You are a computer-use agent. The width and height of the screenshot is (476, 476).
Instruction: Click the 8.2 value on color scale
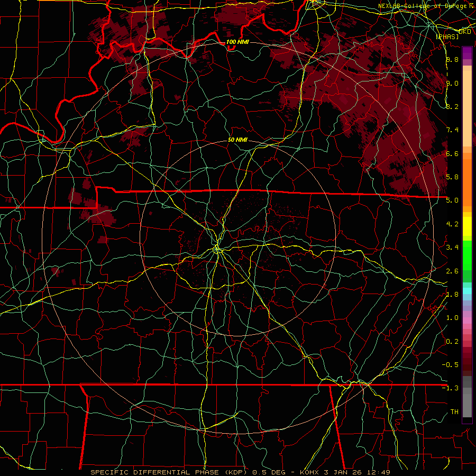[452, 106]
